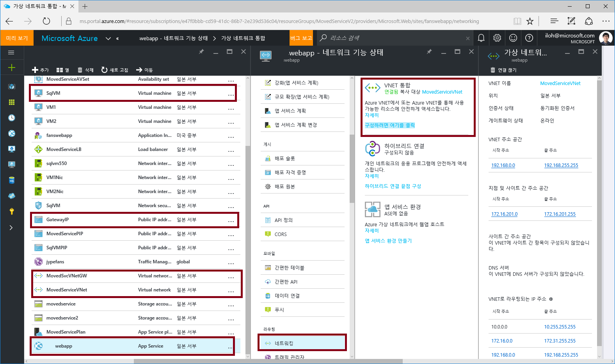615x364 pixels.
Task: Open Scale up App Service plan item
Action: pyautogui.click(x=302, y=83)
